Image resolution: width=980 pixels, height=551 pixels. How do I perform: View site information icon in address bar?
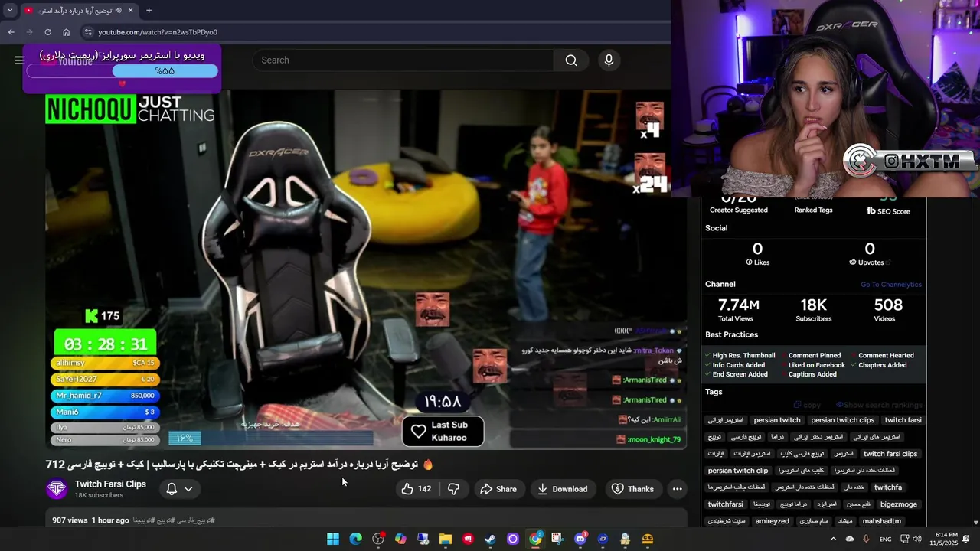88,32
